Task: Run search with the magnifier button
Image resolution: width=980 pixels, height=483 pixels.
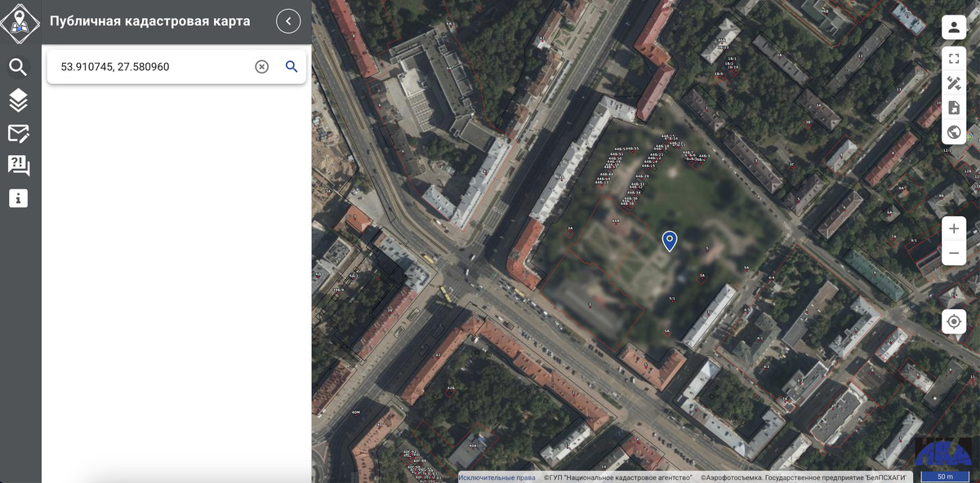Action: [292, 67]
